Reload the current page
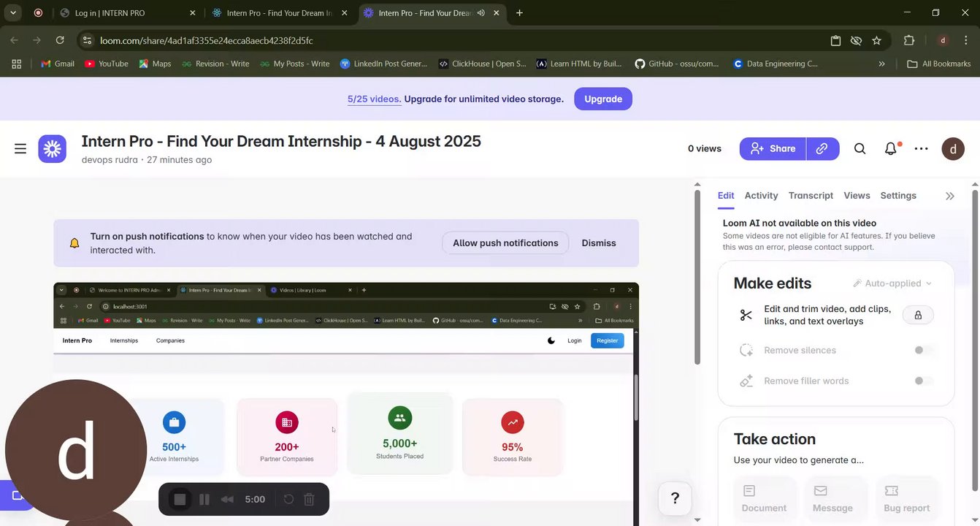Viewport: 980px width, 526px height. tap(60, 41)
